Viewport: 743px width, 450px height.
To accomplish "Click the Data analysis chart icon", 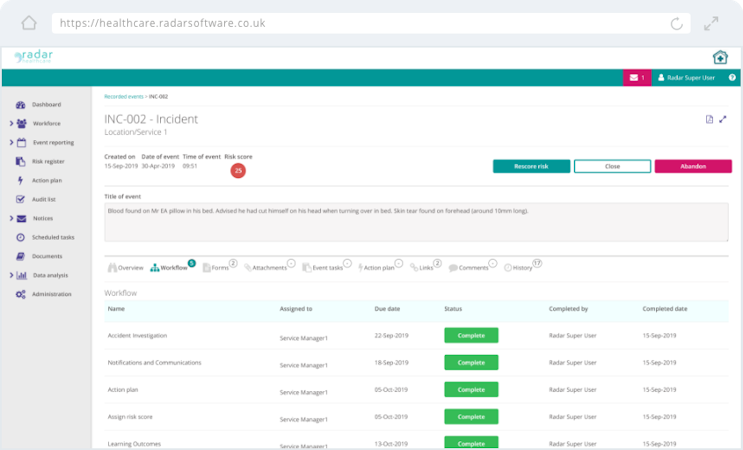I will coord(22,275).
